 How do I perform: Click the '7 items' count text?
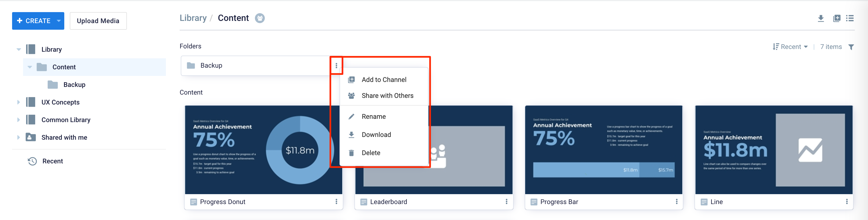click(x=831, y=47)
